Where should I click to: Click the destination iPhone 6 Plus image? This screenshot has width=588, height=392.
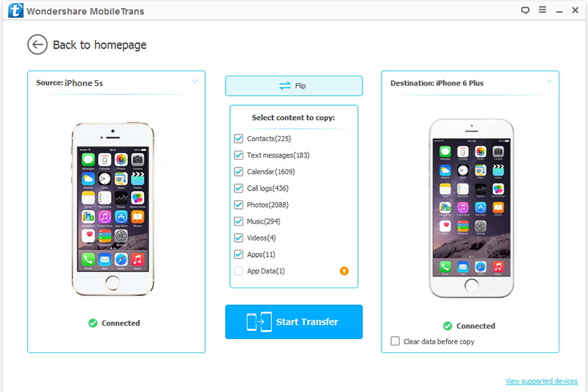(471, 208)
